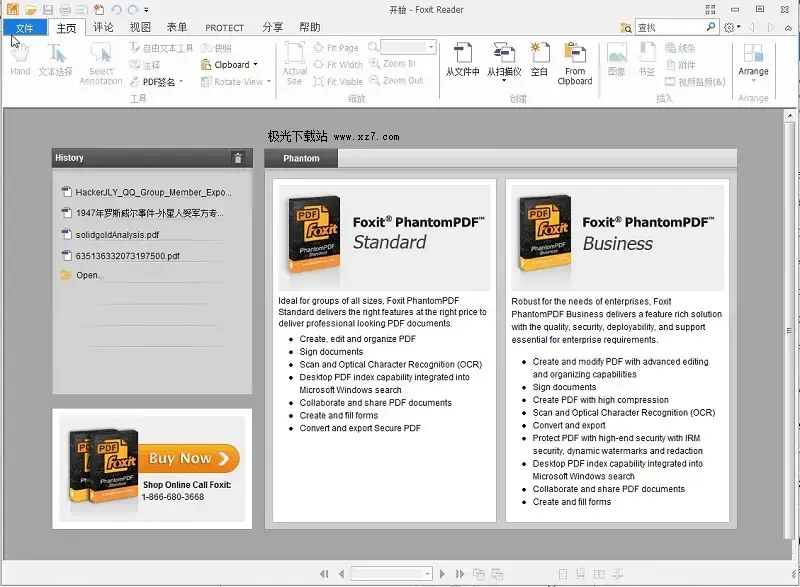The height and width of the screenshot is (587, 800).
Task: Click the 视频音频 video audio icon
Action: 695,82
